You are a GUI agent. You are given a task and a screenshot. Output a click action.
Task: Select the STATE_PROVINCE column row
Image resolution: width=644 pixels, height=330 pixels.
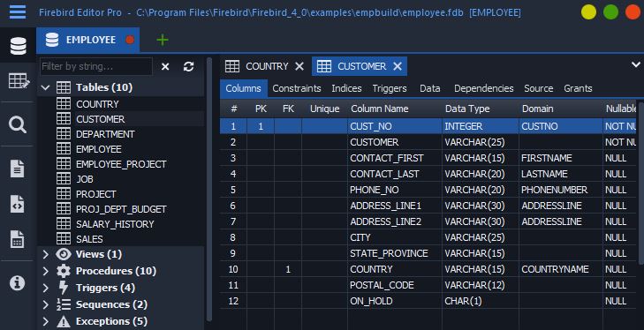click(x=428, y=253)
